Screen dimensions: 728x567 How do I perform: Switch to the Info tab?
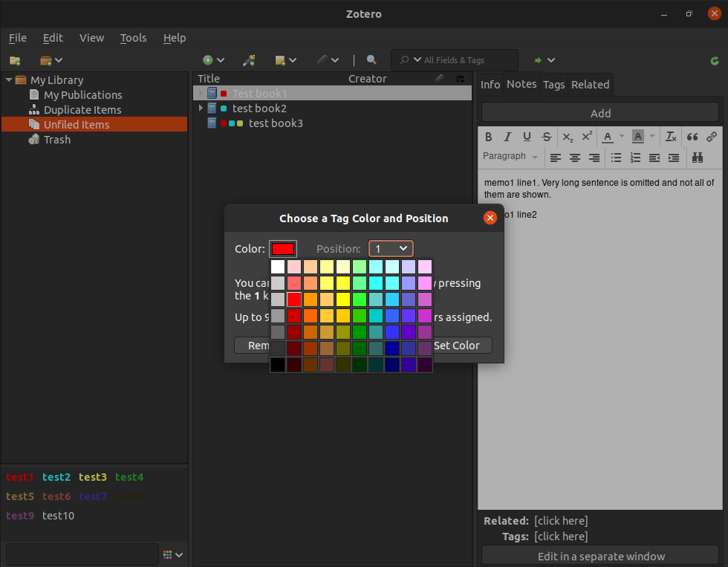click(x=490, y=85)
